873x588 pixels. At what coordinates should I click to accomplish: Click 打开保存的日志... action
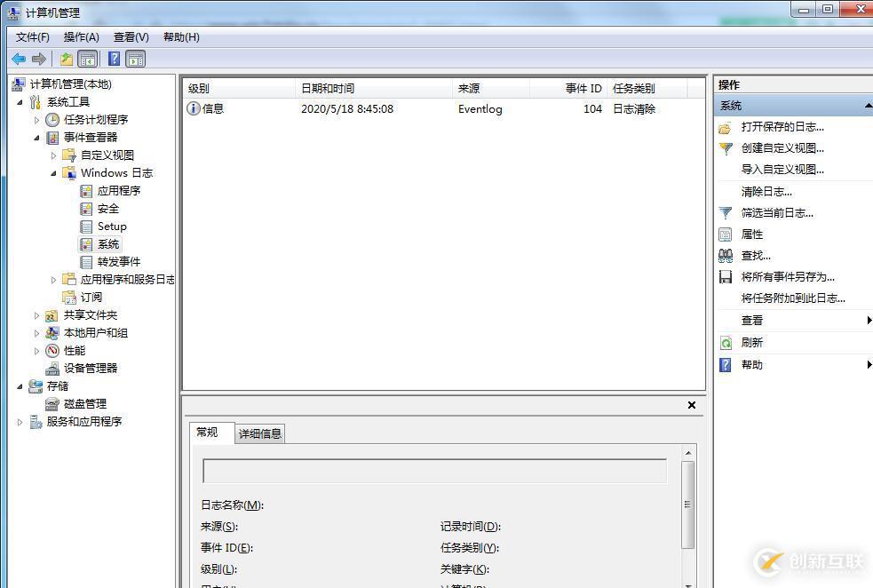pyautogui.click(x=782, y=127)
